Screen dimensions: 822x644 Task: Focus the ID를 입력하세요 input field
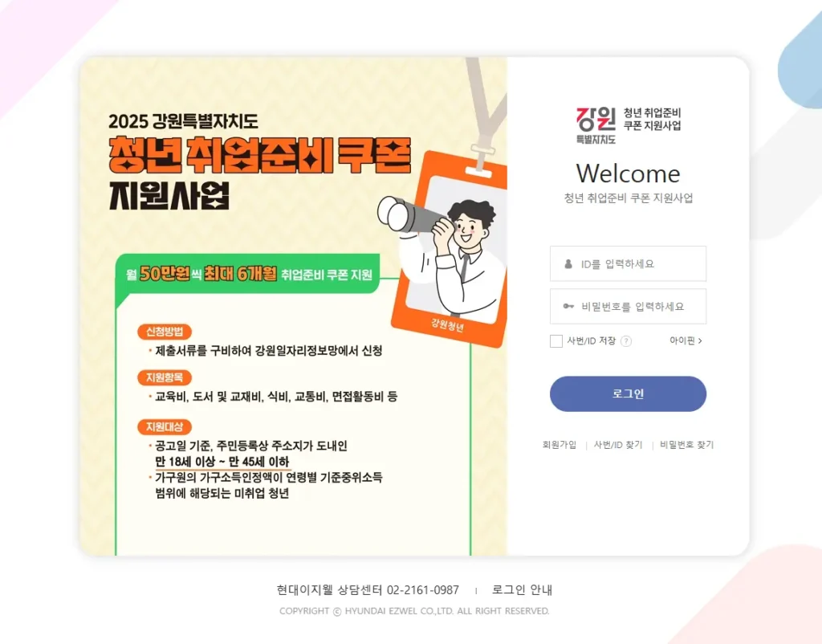point(628,264)
